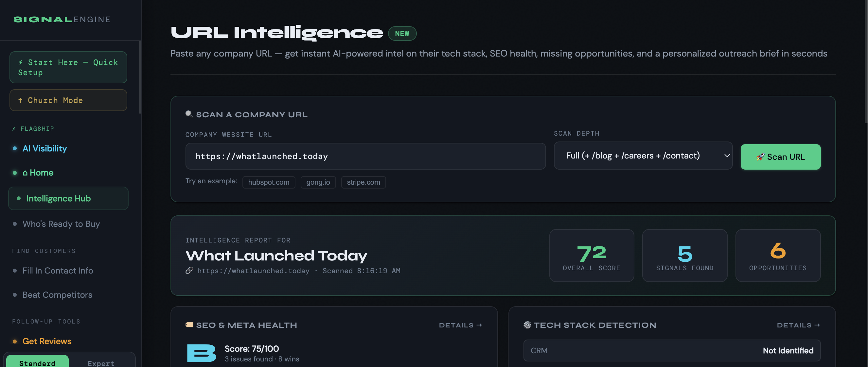The image size is (868, 367).
Task: Open AI Visibility page
Action: [x=44, y=148]
